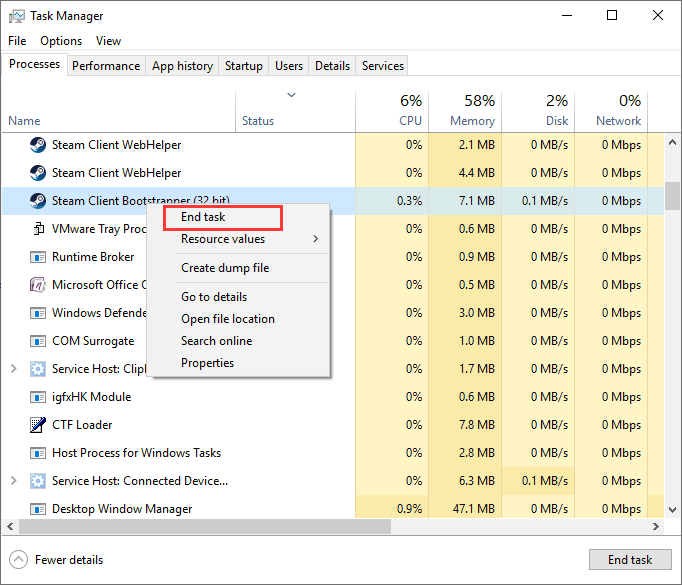Click the COM Surrogate process icon
Screen dimensions: 682x585
[x=38, y=341]
